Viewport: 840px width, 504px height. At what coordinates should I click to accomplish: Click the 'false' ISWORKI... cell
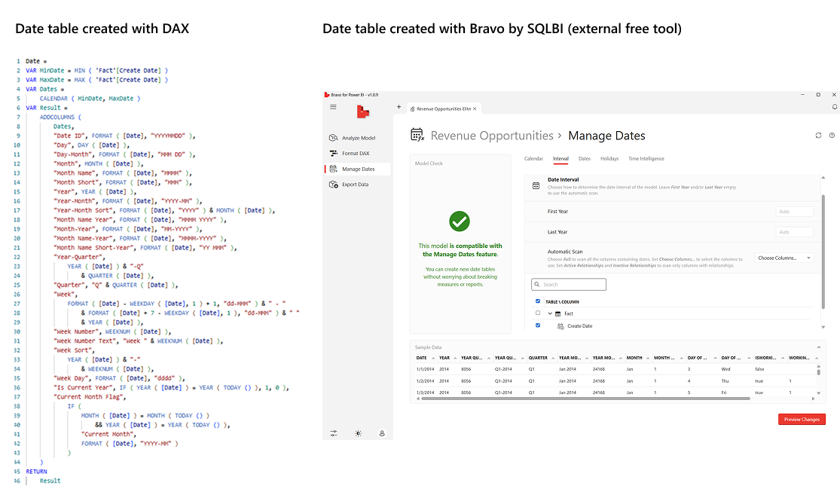coord(759,369)
